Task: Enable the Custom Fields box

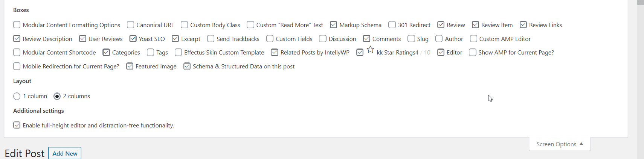Action: pyautogui.click(x=270, y=39)
